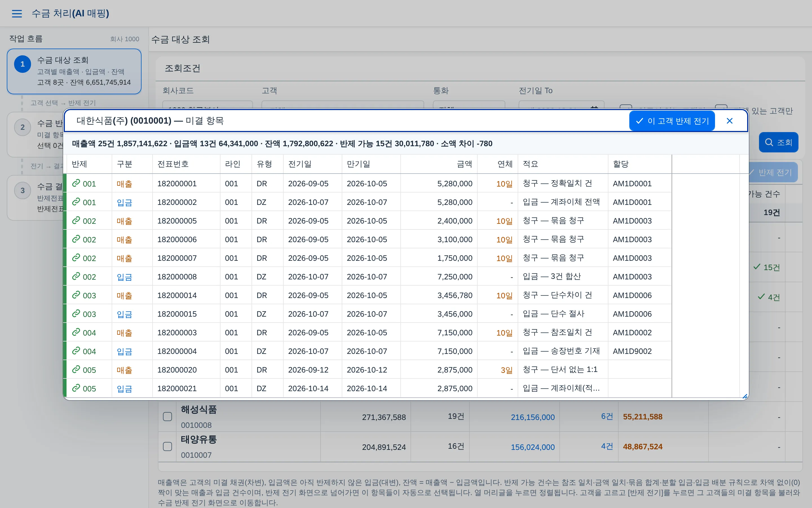This screenshot has width=812, height=508.
Task: Click the link icon for voucher 182000003
Action: 76,332
